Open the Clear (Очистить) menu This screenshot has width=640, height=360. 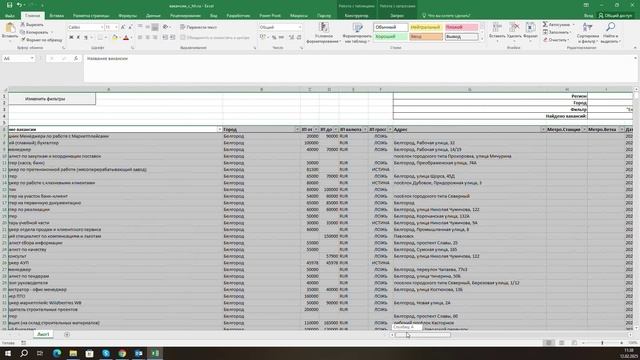(556, 40)
